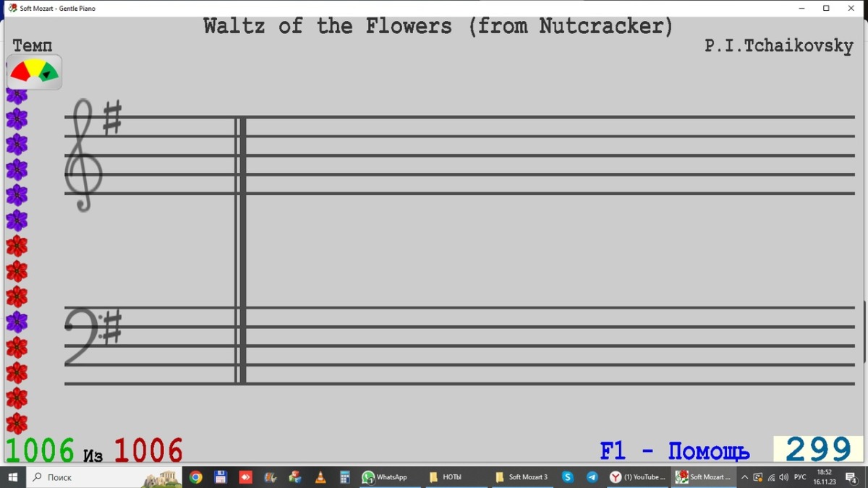The image size is (868, 488).
Task: Open the Soft Mozart 3 folder in taskbar
Action: (x=522, y=477)
